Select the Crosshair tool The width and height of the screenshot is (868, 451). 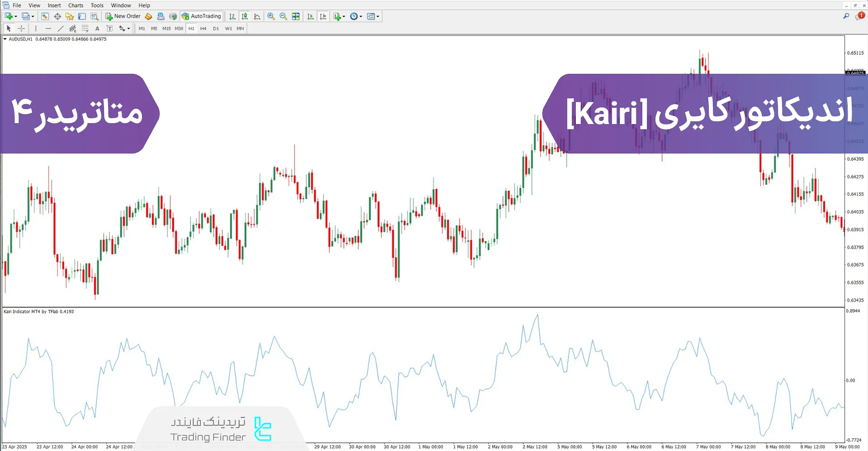click(x=21, y=28)
